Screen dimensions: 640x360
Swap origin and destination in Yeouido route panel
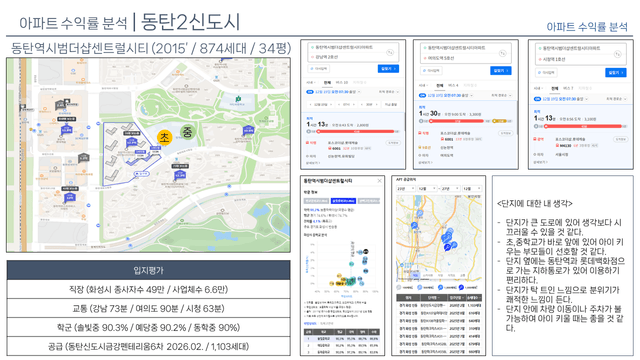point(502,53)
